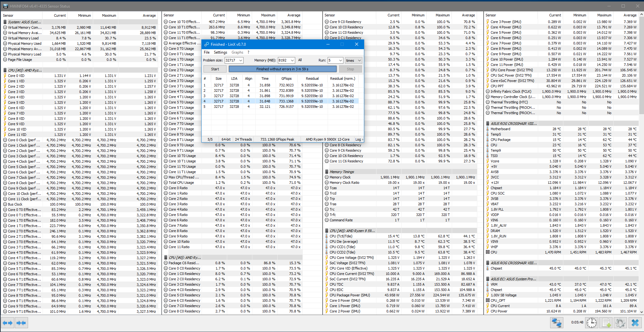Select the 'DRAM' voltage sensor row

pyautogui.click(x=562, y=231)
